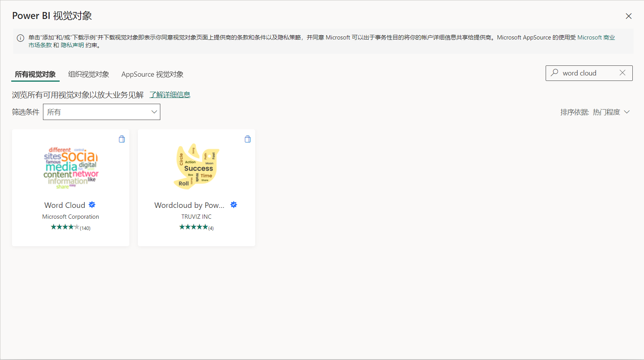Open the Microsoft 商业市场条款 link
The image size is (644, 360).
tap(596, 38)
